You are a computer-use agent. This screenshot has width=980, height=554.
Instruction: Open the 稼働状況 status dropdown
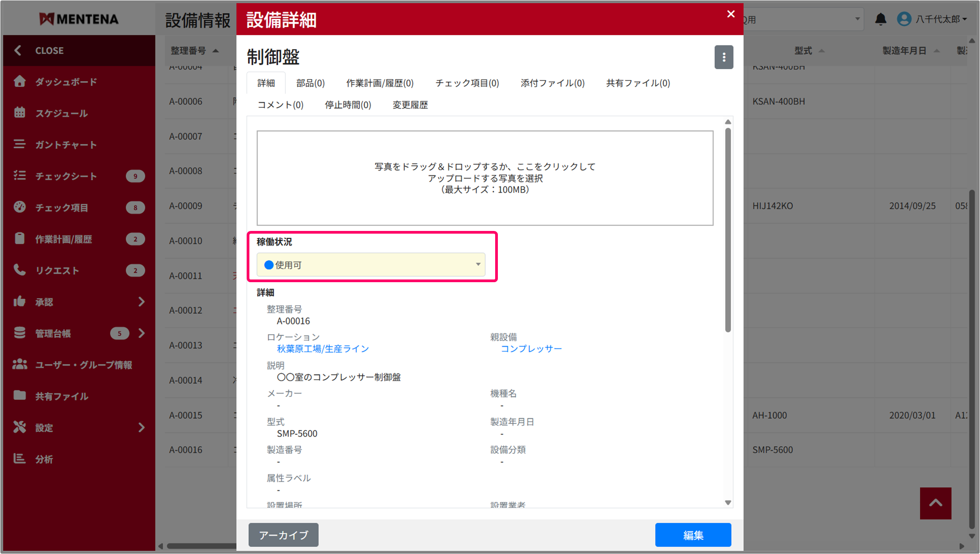(x=371, y=265)
